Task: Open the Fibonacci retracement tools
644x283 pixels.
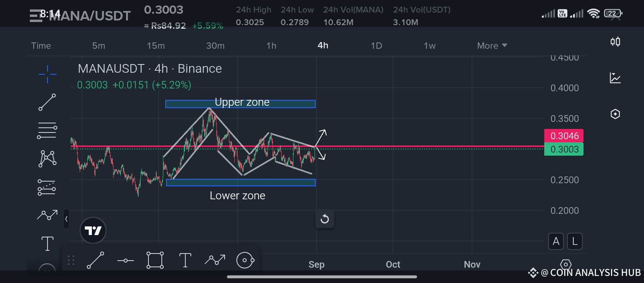Action: 47,131
